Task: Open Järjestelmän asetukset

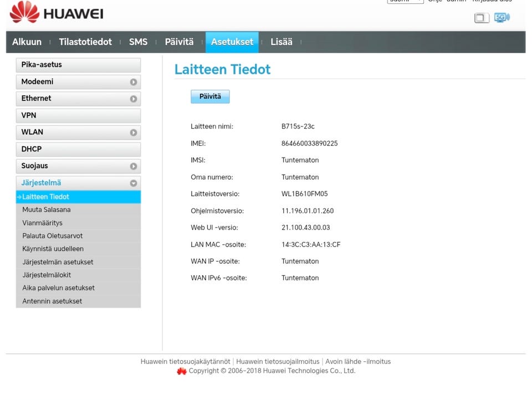Action: [x=78, y=262]
